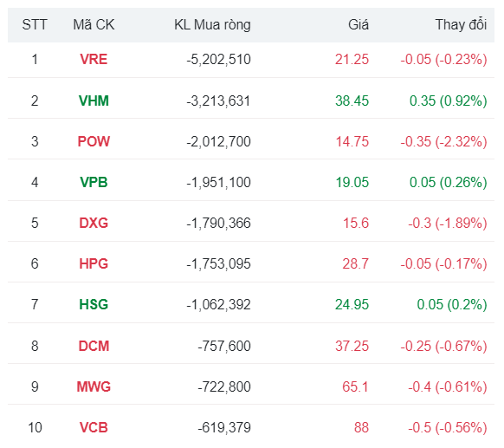504x448 pixels.
Task: Select the VCB ticker symbol
Action: point(94,428)
